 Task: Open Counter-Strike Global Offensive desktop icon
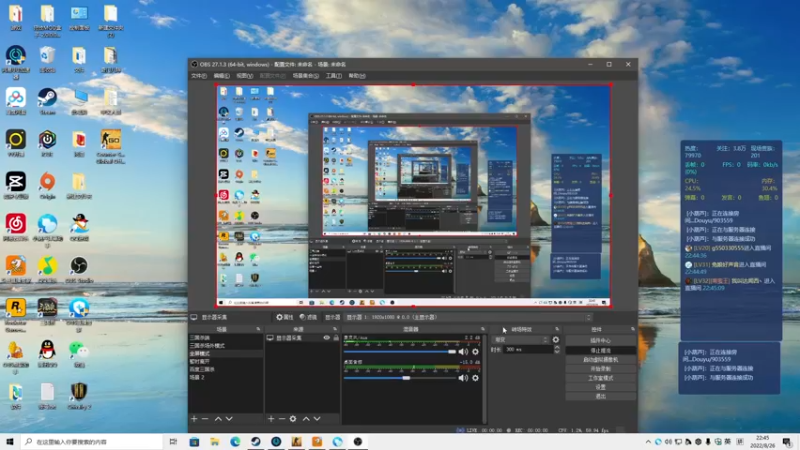(x=111, y=147)
